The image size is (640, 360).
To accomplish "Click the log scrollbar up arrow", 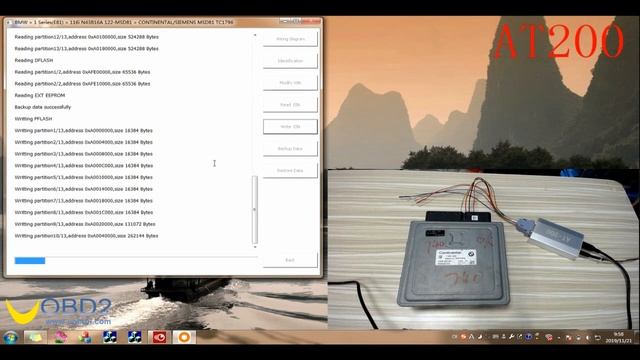I will pyautogui.click(x=255, y=35).
